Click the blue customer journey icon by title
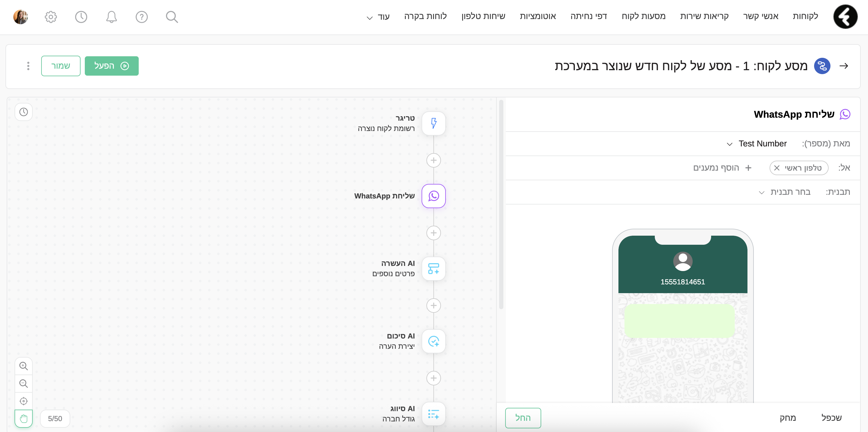The width and height of the screenshot is (868, 432). (822, 66)
